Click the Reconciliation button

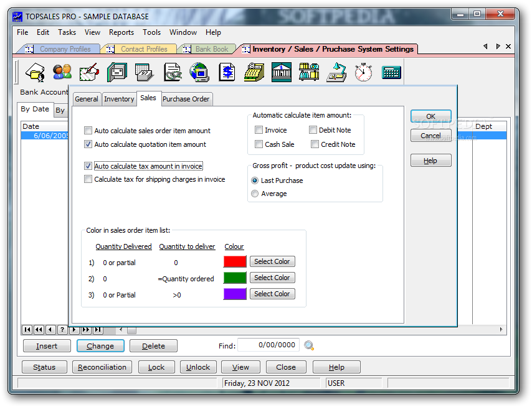(x=102, y=367)
